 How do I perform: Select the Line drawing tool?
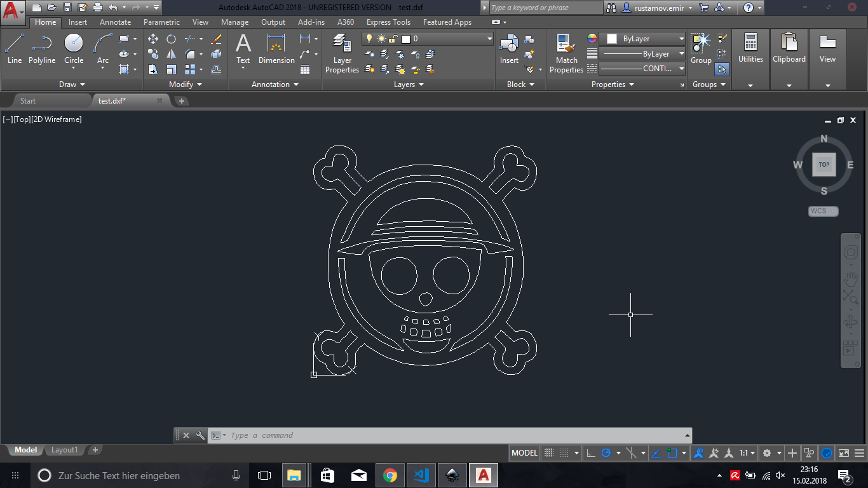click(x=15, y=49)
